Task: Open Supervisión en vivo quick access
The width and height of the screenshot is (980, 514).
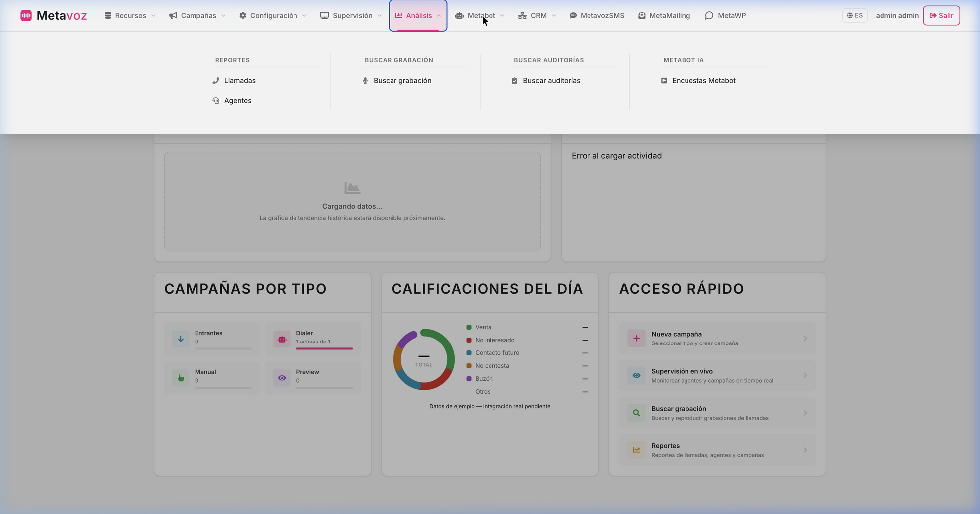Action: [717, 376]
